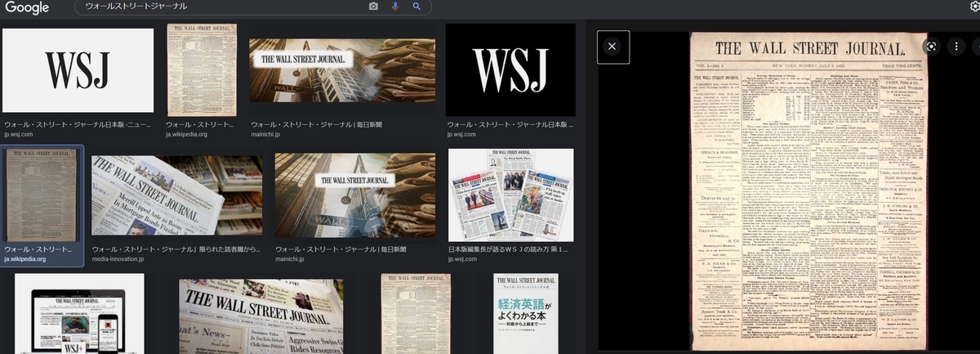Close the image preview panel

612,47
